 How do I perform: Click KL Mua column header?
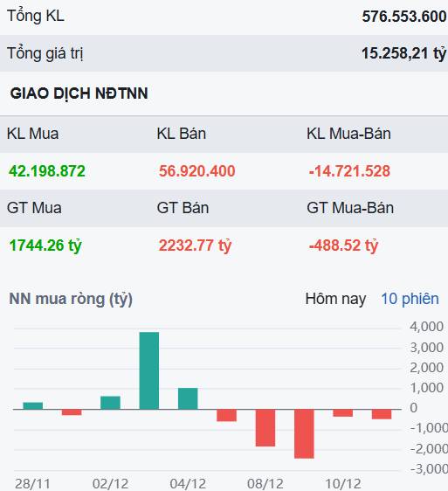32,134
